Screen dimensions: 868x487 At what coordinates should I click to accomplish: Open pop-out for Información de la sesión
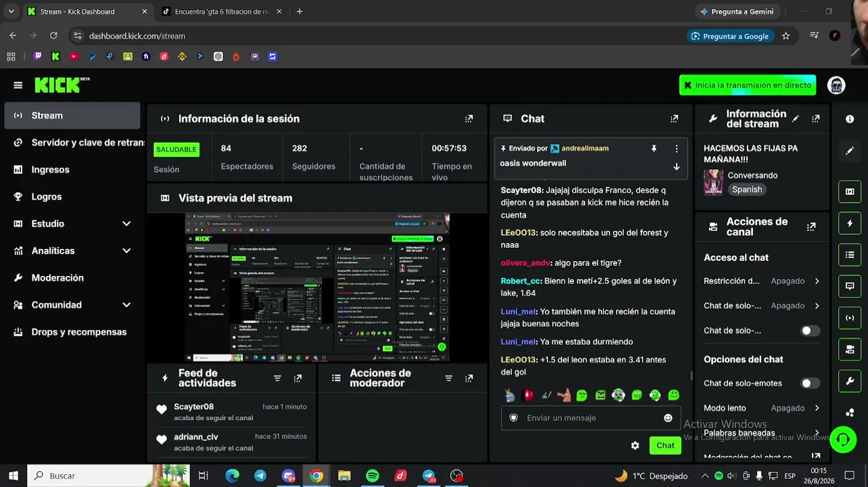coord(469,118)
